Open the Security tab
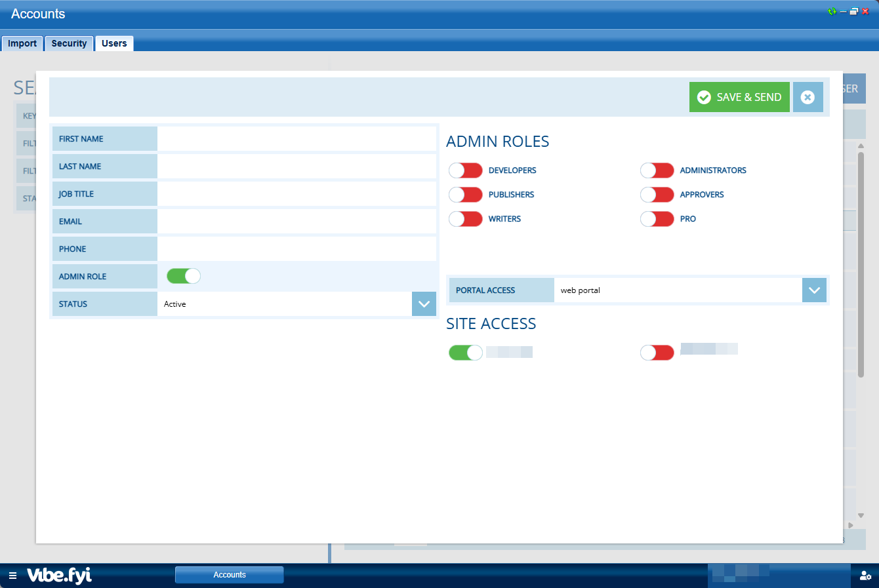879x588 pixels. click(x=69, y=43)
